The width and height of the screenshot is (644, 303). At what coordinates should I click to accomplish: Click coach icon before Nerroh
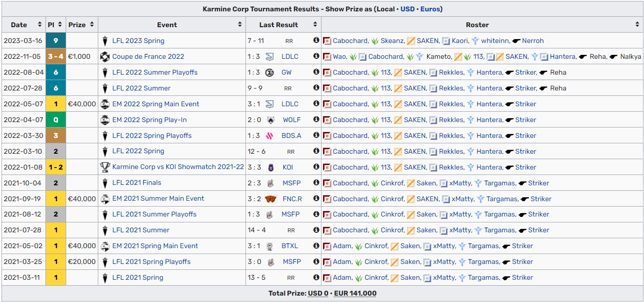517,41
